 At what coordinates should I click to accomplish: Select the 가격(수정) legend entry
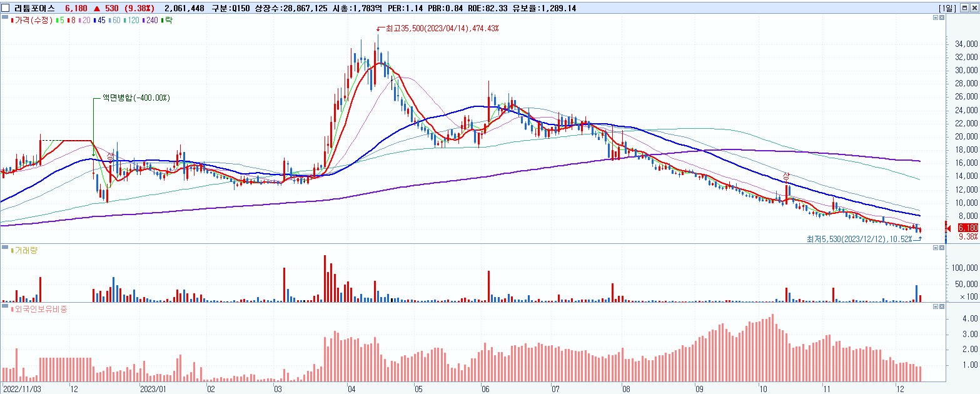[x=33, y=21]
